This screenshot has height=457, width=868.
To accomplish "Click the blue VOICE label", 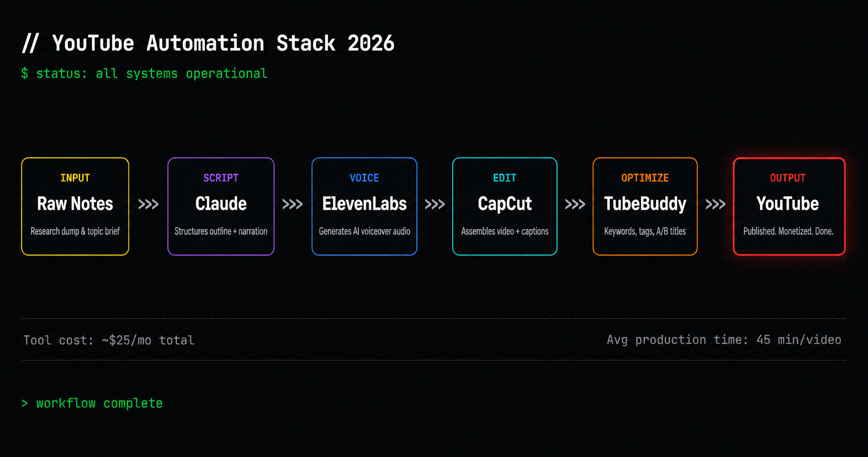I will click(x=364, y=178).
